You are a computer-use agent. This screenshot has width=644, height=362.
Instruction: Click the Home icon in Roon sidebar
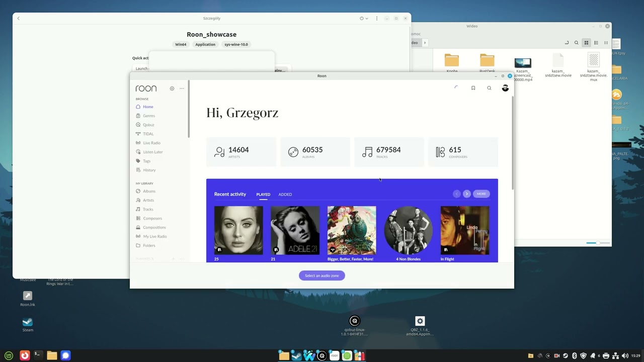[x=138, y=107]
